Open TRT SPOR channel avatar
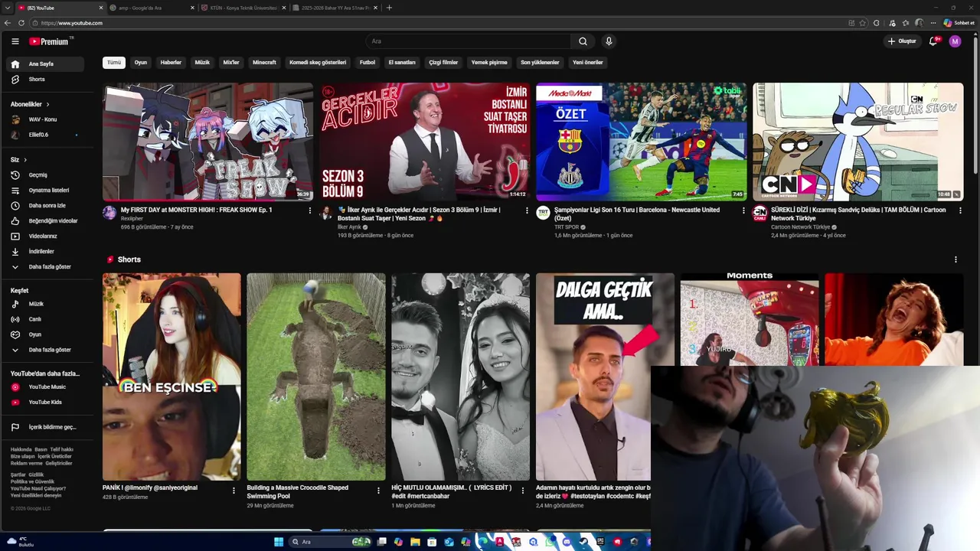980x551 pixels. tap(543, 213)
